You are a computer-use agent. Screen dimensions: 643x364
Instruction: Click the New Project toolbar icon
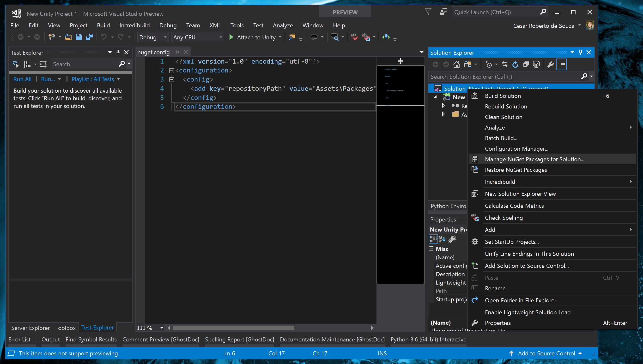pos(52,37)
